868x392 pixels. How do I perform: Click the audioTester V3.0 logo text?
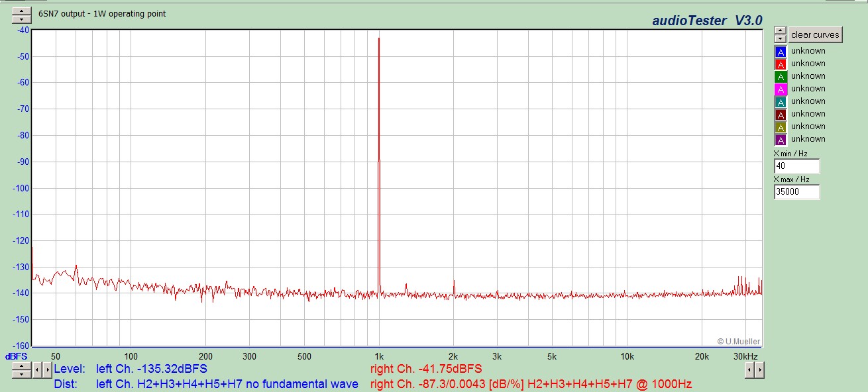(x=708, y=21)
